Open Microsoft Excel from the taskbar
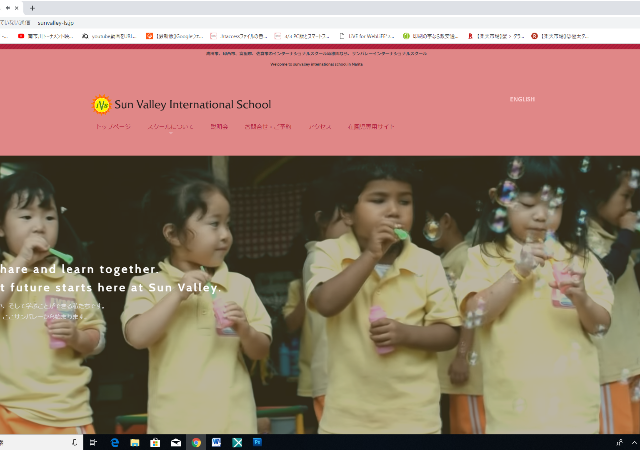 [x=237, y=442]
